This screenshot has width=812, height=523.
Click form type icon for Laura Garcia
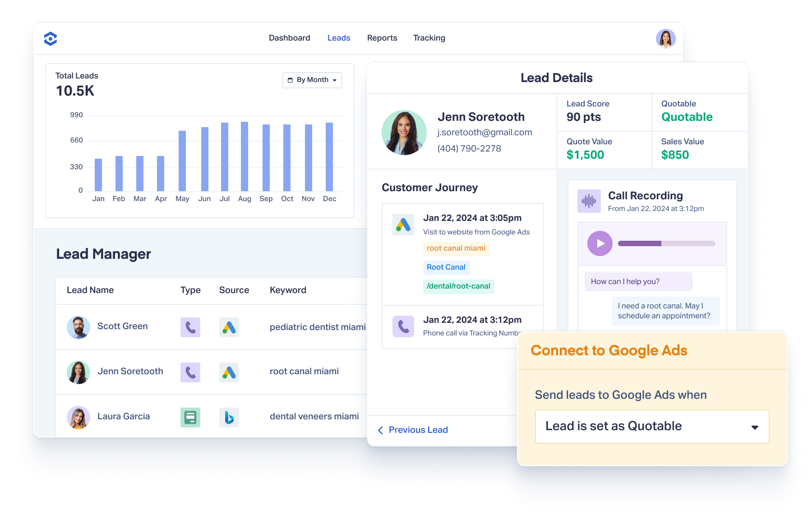pos(190,417)
